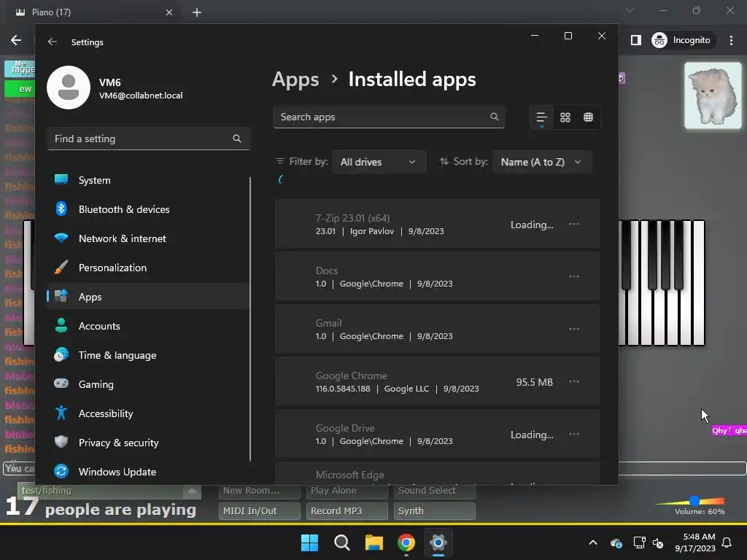
Task: Open the Chrome tab search chevron
Action: pyautogui.click(x=630, y=10)
